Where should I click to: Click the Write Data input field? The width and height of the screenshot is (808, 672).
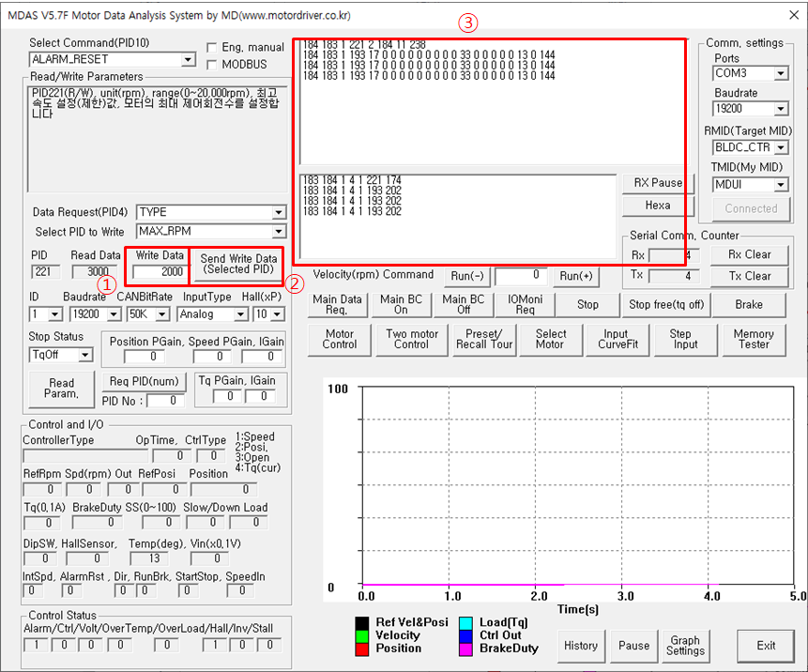159,272
